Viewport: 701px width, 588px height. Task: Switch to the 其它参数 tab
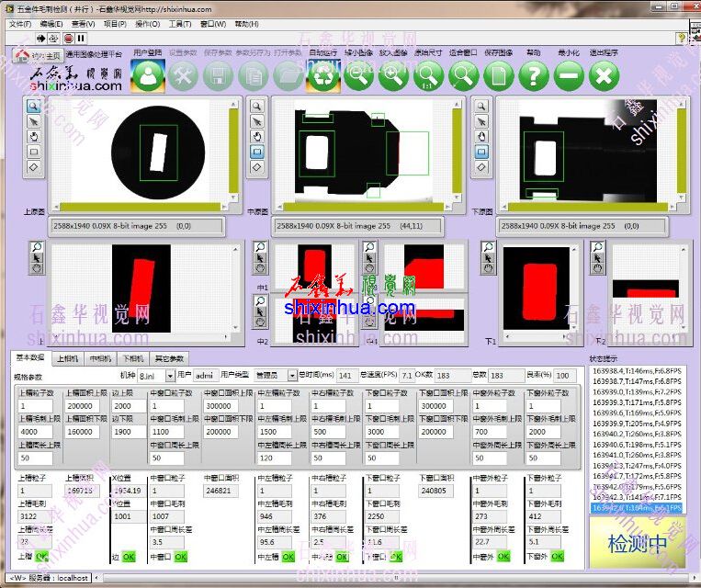pyautogui.click(x=169, y=358)
